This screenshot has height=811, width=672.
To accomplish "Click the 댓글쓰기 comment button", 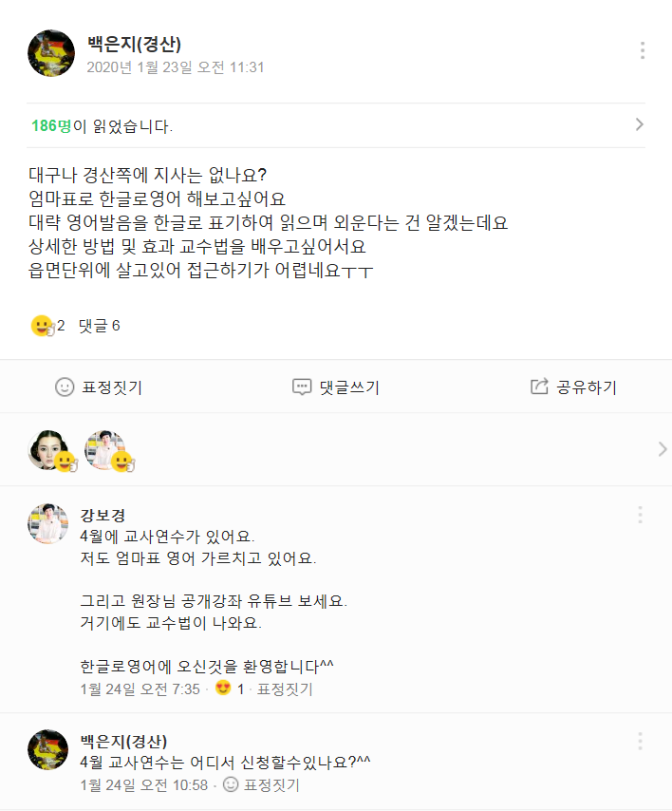I will (336, 387).
